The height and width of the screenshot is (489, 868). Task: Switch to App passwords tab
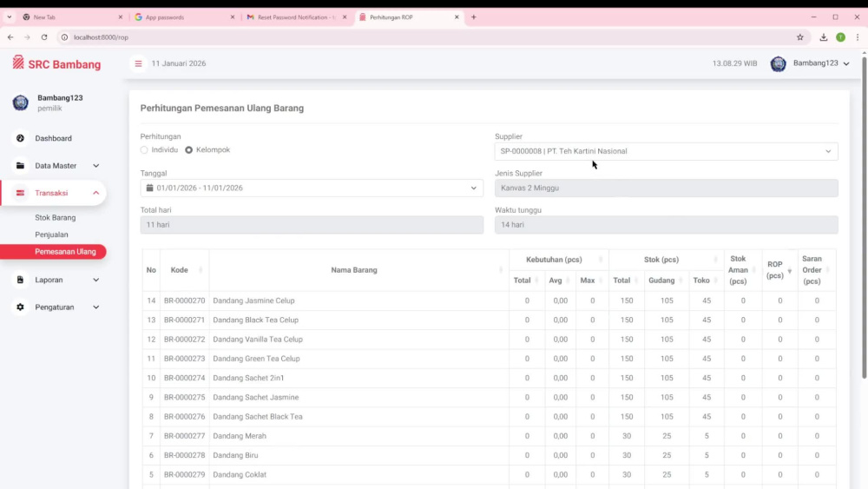pos(182,17)
